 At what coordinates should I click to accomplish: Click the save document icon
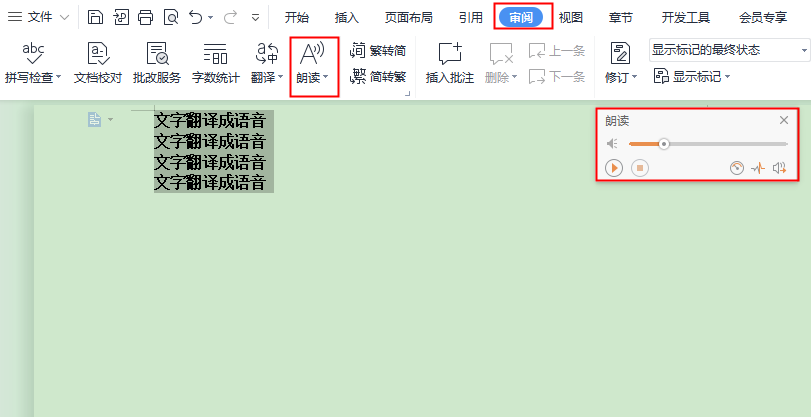click(x=95, y=17)
